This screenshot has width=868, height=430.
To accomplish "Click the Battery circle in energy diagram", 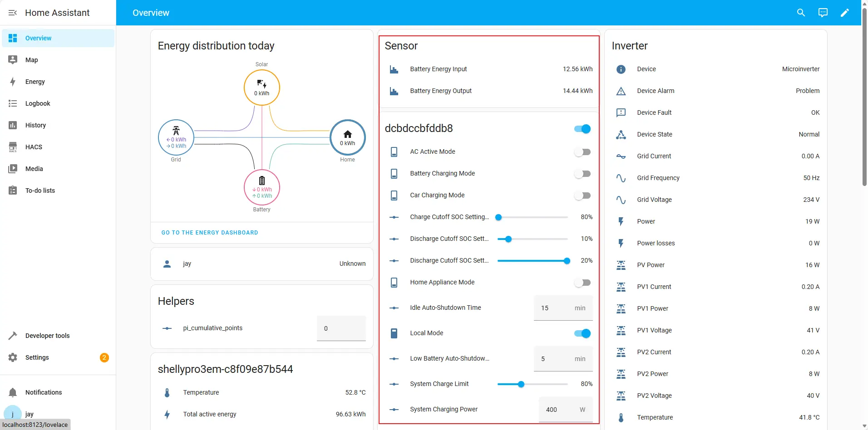I will pyautogui.click(x=261, y=188).
